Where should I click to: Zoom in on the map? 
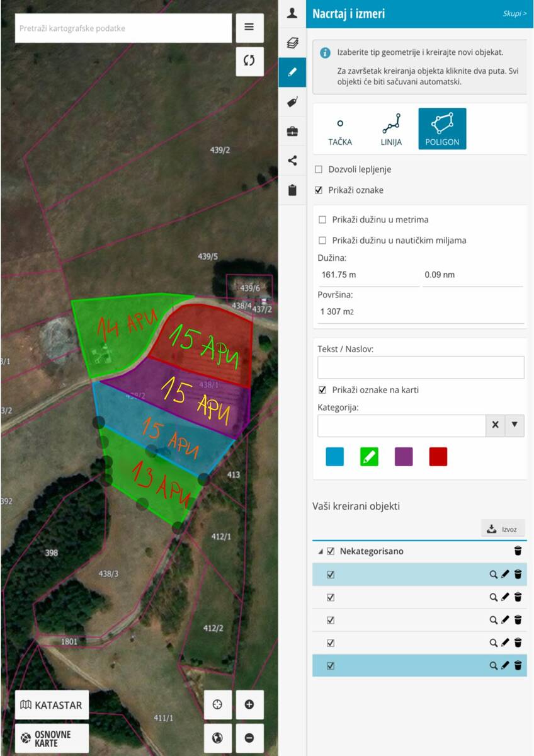(249, 704)
